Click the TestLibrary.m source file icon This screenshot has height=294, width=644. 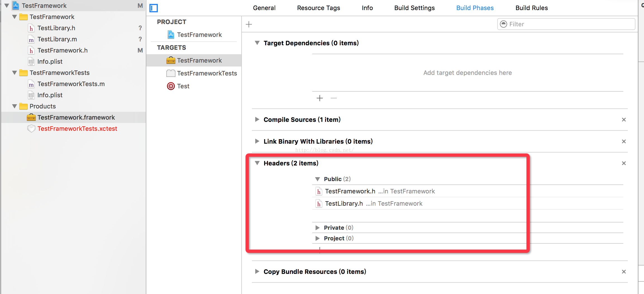(x=31, y=39)
